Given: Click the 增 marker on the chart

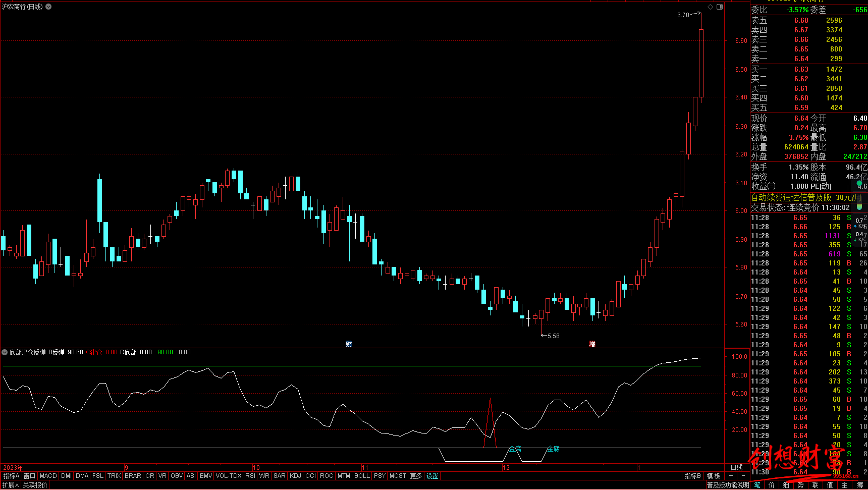Looking at the screenshot, I should pyautogui.click(x=592, y=344).
